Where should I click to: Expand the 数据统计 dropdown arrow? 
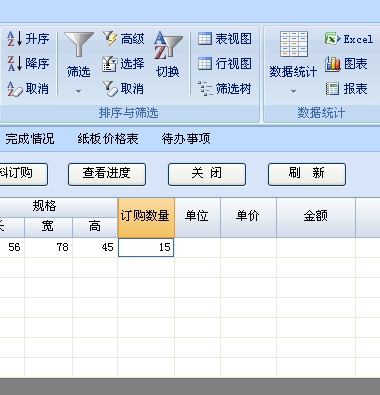click(x=293, y=91)
